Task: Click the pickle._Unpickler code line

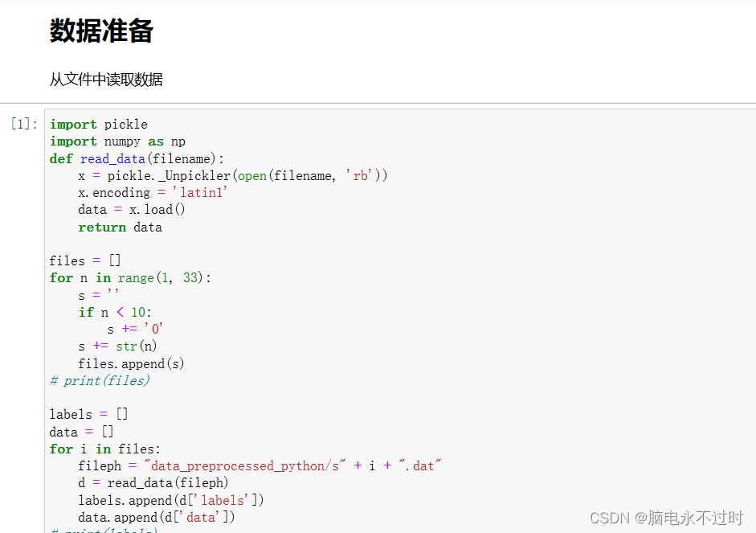Action: click(x=232, y=175)
